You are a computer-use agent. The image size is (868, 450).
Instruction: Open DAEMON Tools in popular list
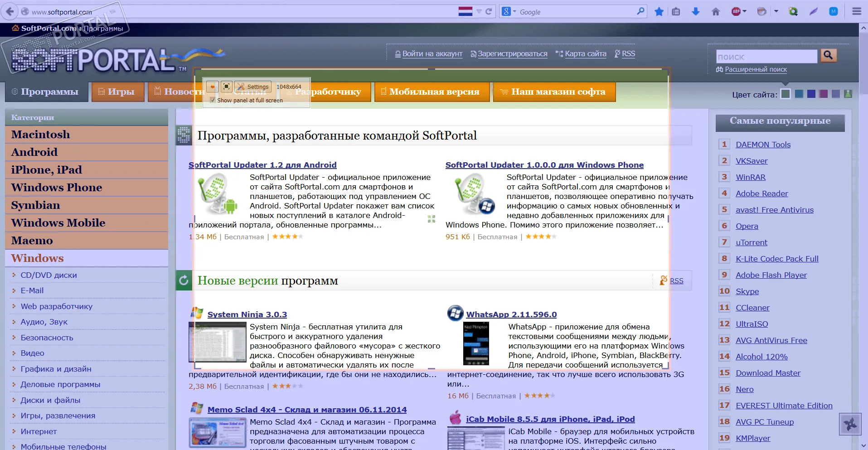763,145
